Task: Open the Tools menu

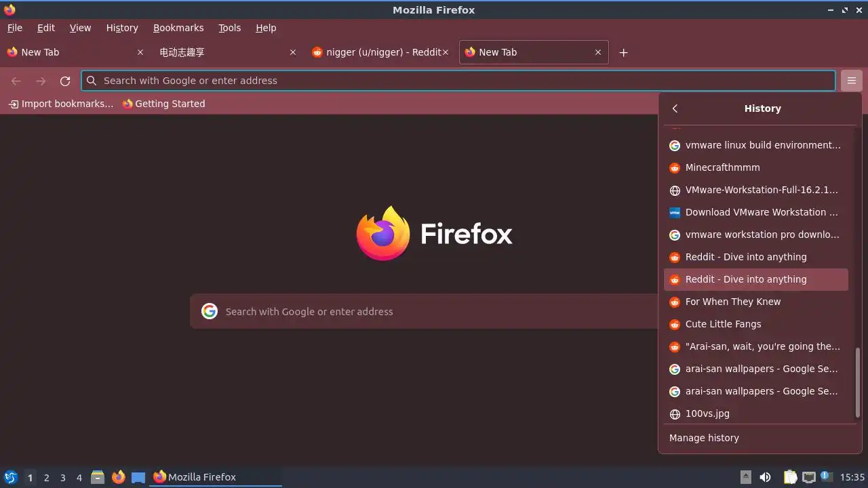Action: click(229, 28)
